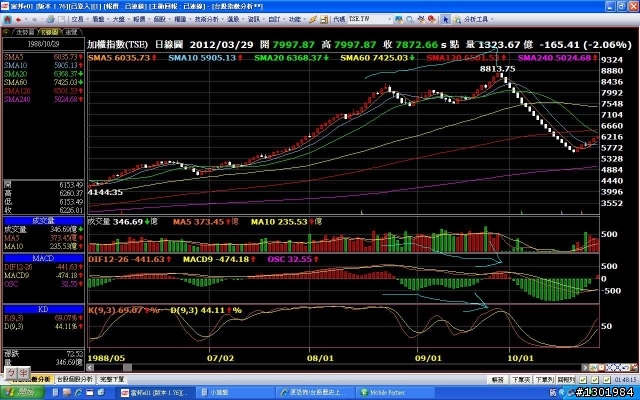Click the 4144.35 low price label
The height and width of the screenshot is (400, 640).
coord(105,192)
